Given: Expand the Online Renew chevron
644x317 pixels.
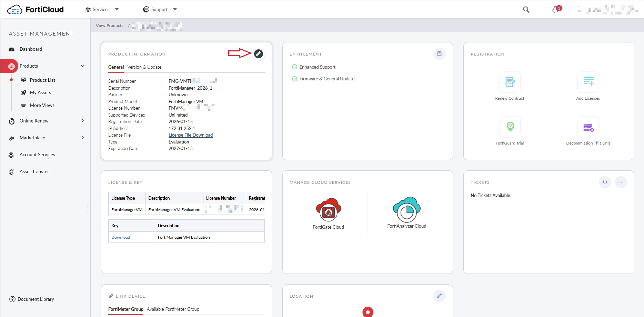Looking at the screenshot, I should click(x=83, y=120).
